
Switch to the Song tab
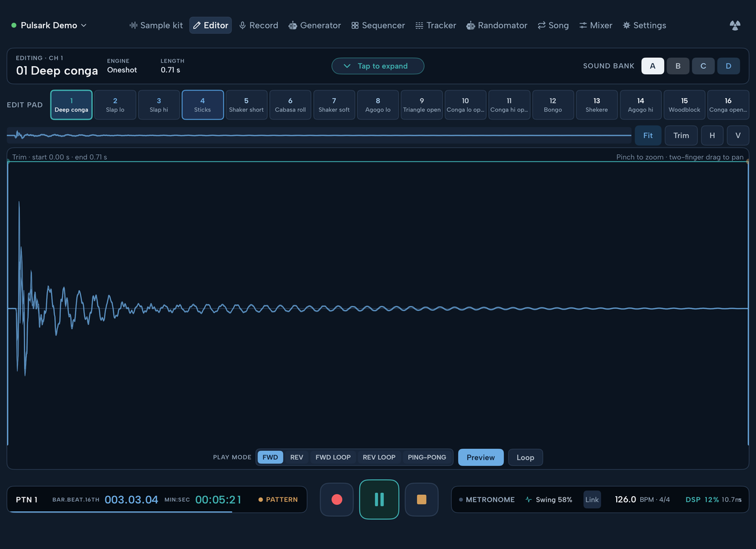tap(553, 25)
